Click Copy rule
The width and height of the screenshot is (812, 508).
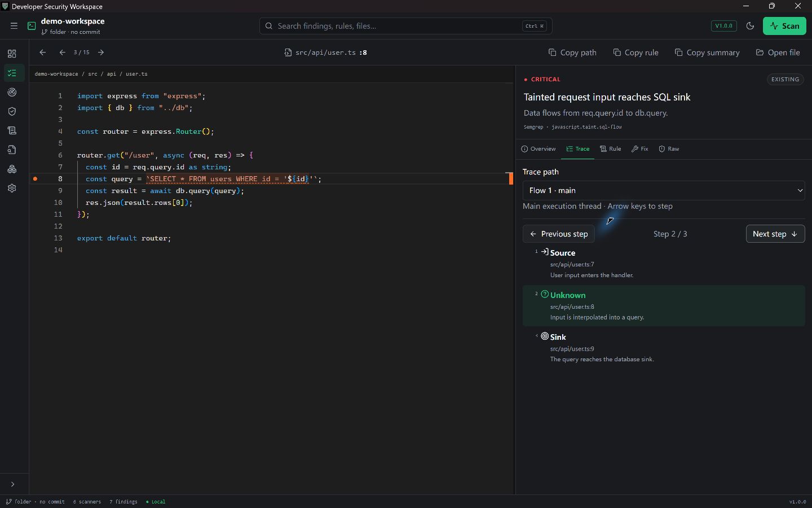tap(636, 52)
